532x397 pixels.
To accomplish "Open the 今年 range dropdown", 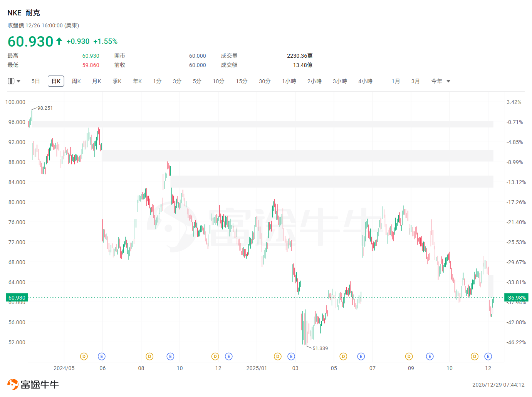I will click(x=437, y=81).
